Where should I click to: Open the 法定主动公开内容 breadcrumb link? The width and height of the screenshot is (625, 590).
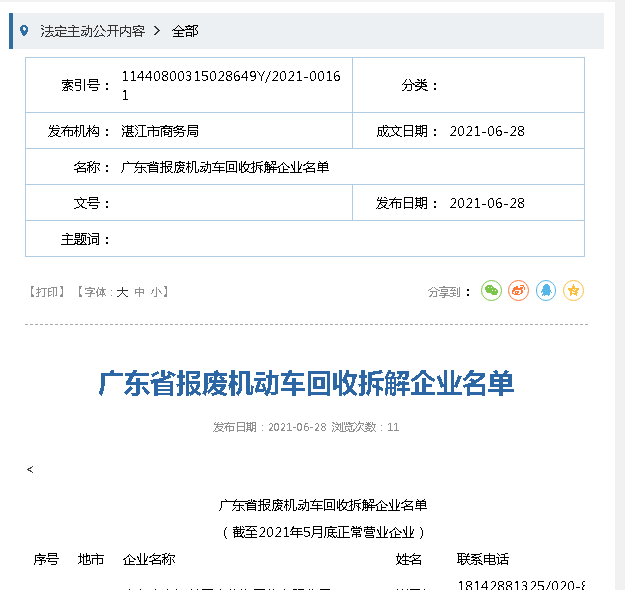[92, 31]
